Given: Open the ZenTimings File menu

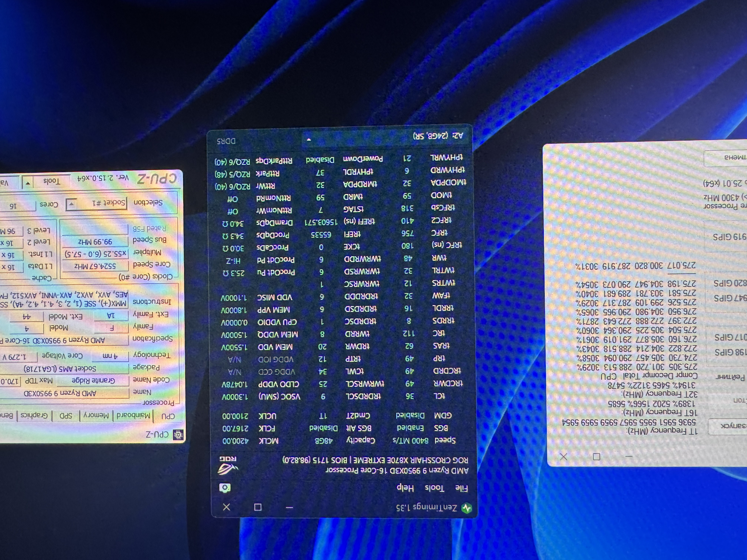Looking at the screenshot, I should click(461, 489).
